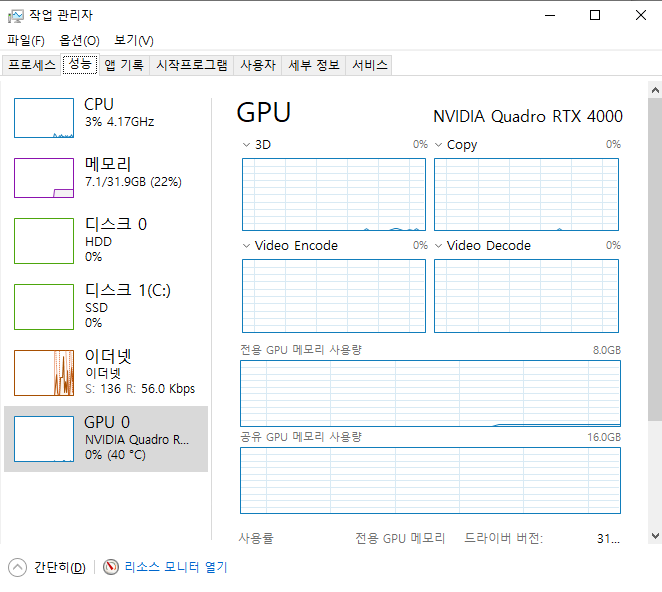Viewport: 662px width, 592px height.
Task: Click the '7.1/31.9GB (22%)' memory value
Action: (133, 182)
